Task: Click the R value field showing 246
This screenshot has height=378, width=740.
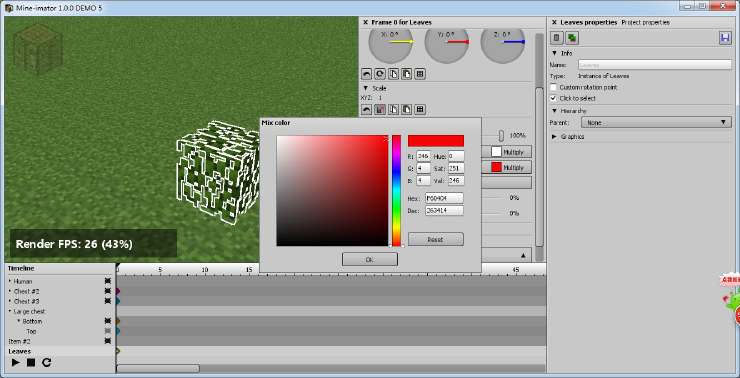Action: pyautogui.click(x=423, y=156)
